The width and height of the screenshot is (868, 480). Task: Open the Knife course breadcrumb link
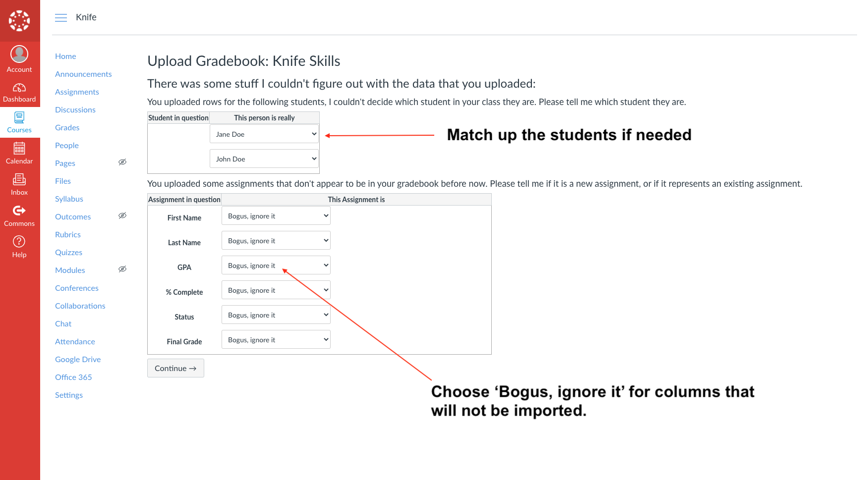coord(86,17)
